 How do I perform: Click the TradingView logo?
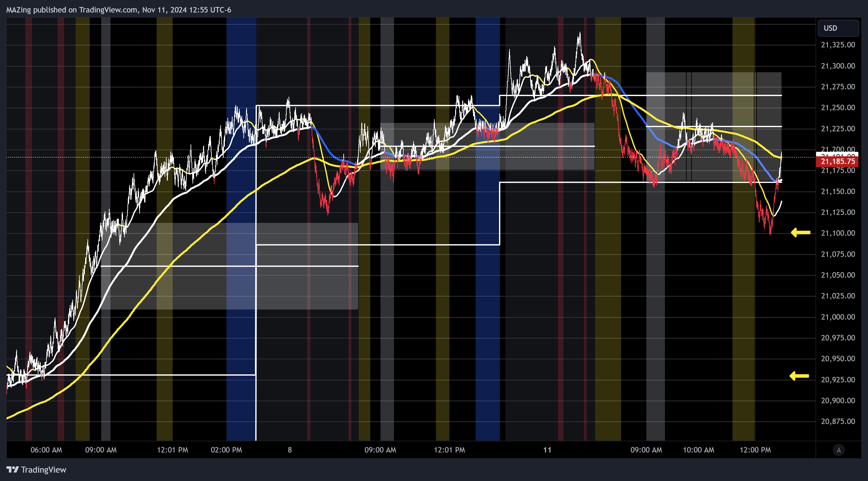[37, 469]
